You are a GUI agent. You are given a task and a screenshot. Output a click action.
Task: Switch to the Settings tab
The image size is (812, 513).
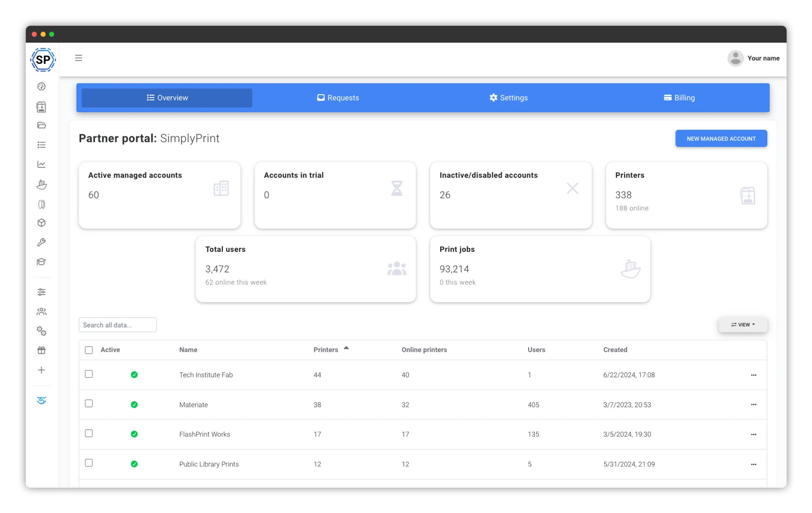point(508,98)
